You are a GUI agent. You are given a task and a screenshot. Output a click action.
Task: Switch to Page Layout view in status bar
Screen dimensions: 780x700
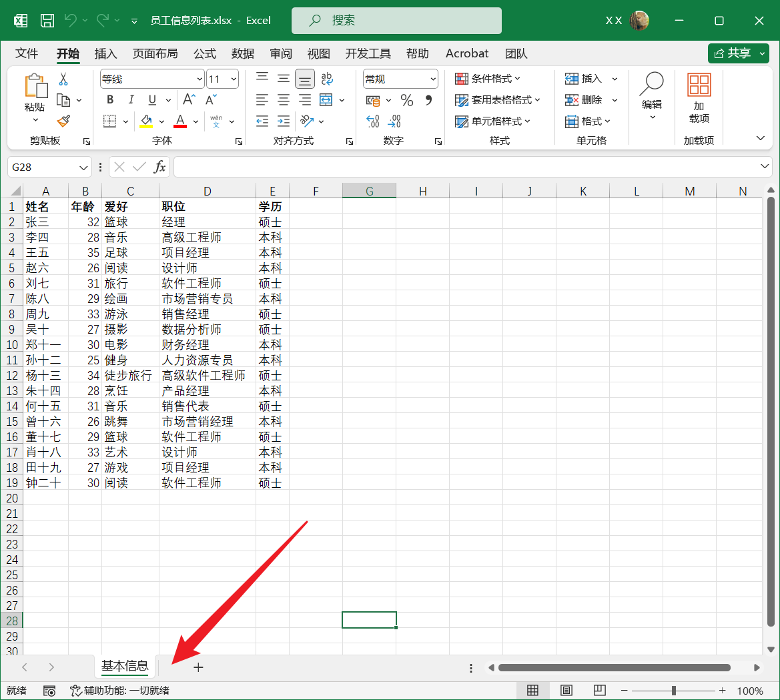[x=566, y=690]
